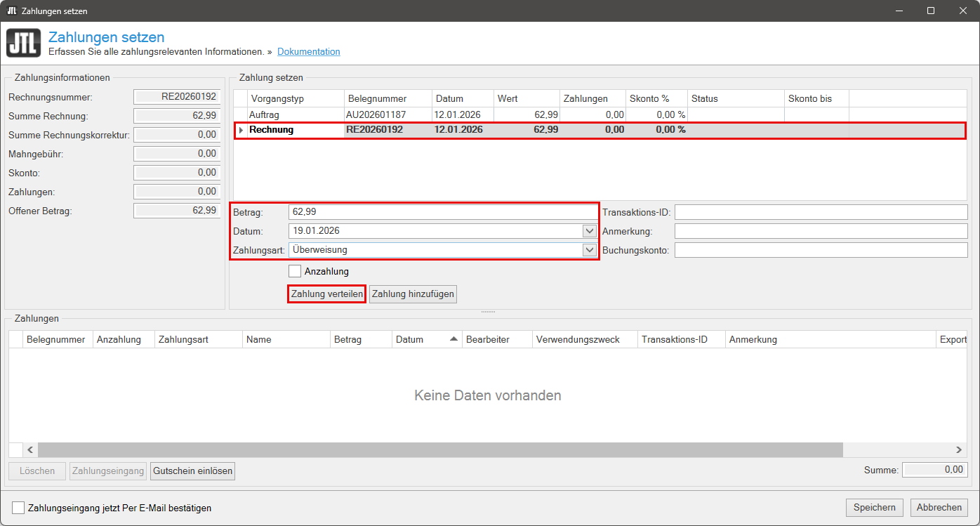The width and height of the screenshot is (980, 526).
Task: Open the Datum date picker dropdown
Action: click(x=588, y=231)
